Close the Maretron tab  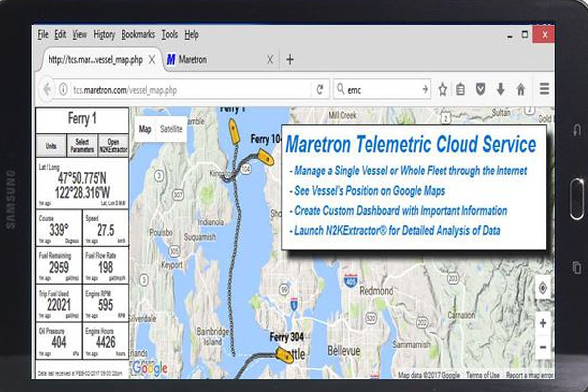click(x=270, y=60)
